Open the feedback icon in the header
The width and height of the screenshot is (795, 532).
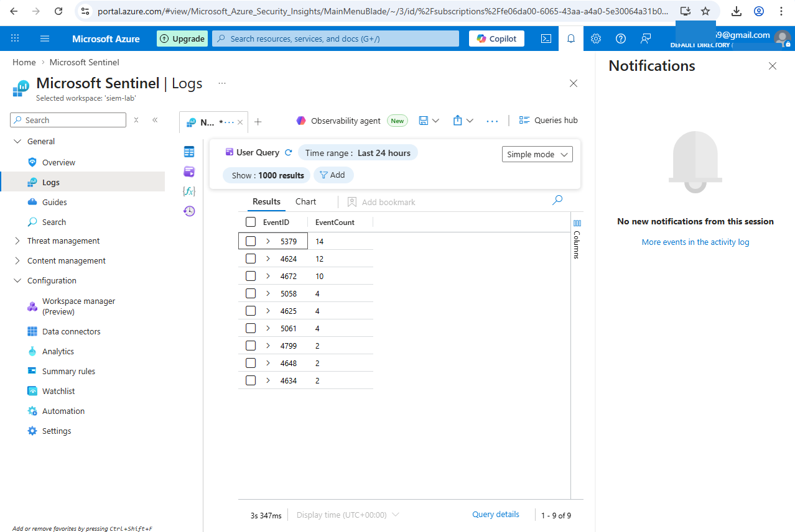click(646, 39)
